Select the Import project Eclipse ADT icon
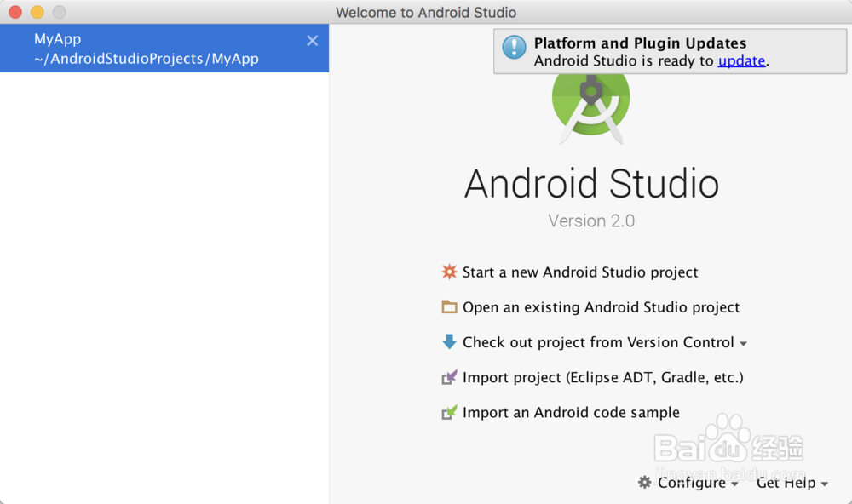Viewport: 852px width, 504px height. pos(449,376)
